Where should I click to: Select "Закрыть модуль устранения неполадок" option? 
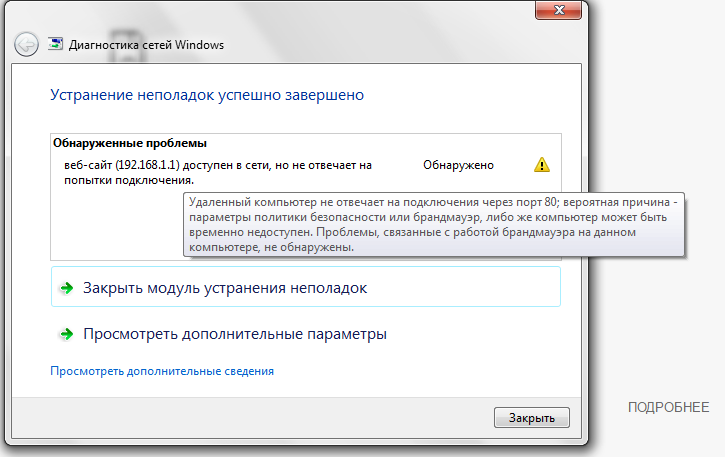click(225, 288)
